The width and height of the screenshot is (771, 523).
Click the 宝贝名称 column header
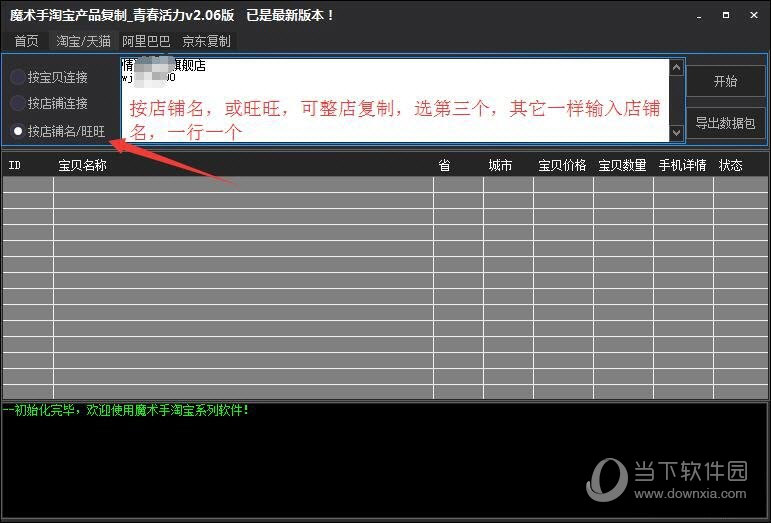point(243,165)
